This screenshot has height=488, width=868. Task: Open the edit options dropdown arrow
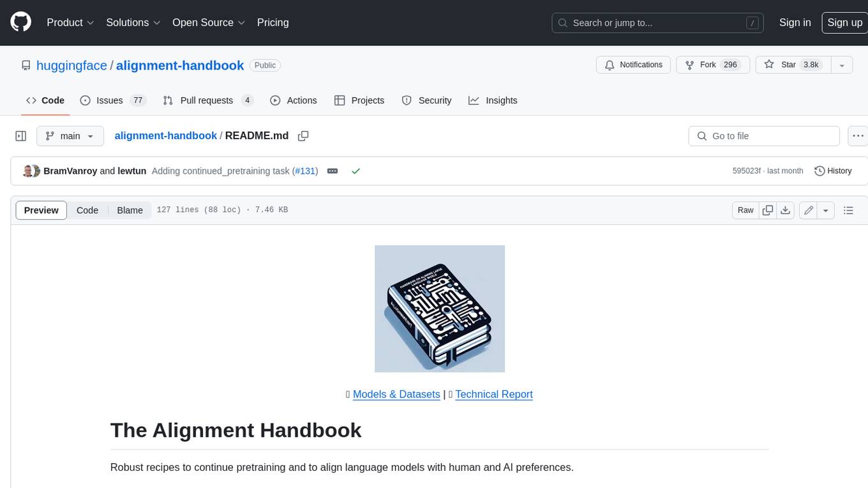826,210
